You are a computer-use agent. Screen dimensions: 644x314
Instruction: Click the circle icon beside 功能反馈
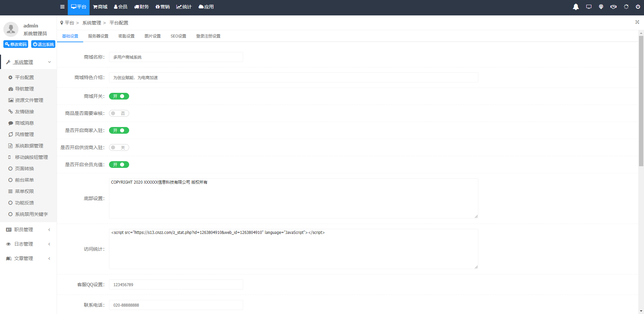coord(10,203)
